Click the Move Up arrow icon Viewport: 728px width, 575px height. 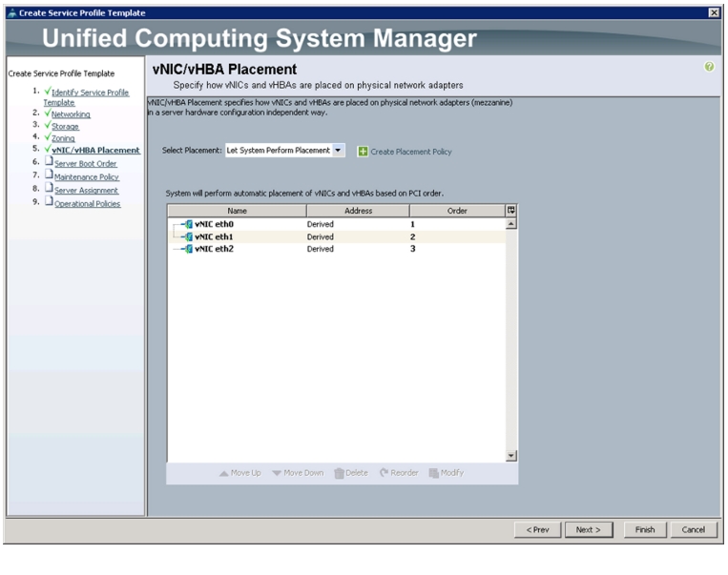[x=224, y=473]
